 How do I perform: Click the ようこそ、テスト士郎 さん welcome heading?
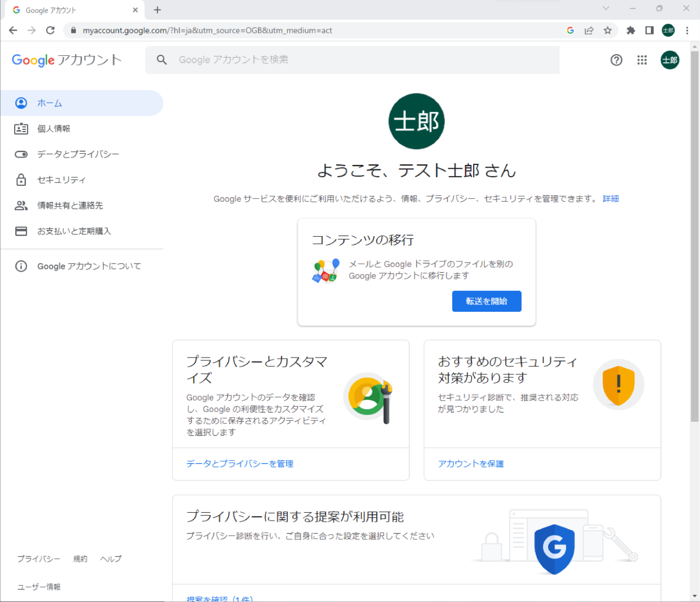tap(417, 171)
